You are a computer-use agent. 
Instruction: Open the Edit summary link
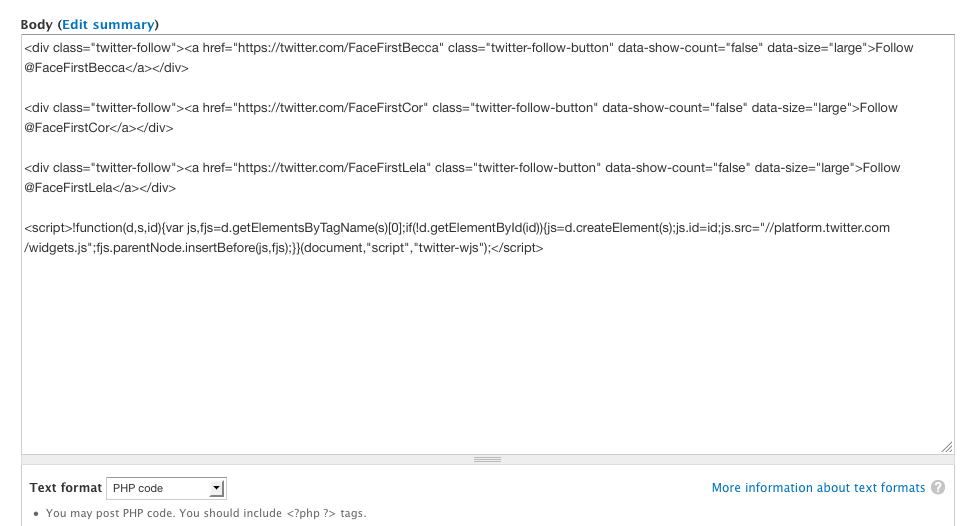click(x=108, y=24)
